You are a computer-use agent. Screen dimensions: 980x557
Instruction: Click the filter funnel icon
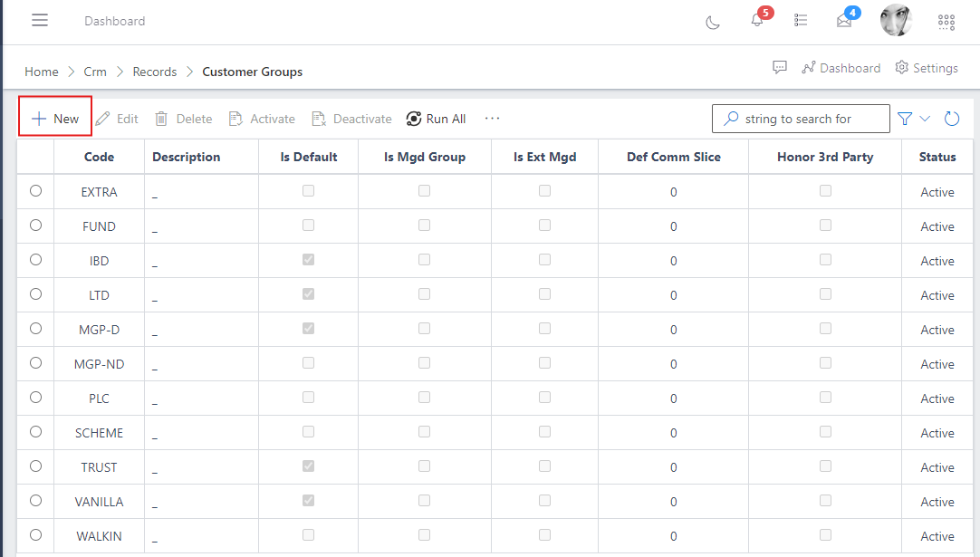tap(905, 119)
